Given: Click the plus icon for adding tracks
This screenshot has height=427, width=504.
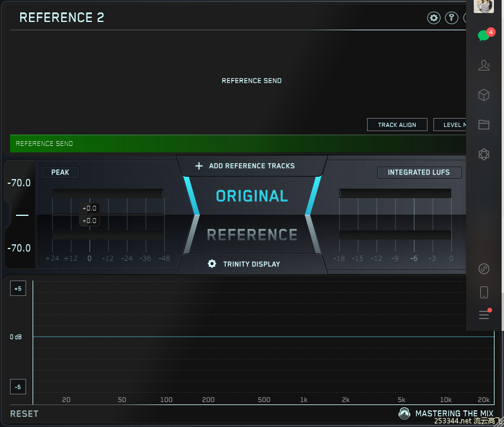Looking at the screenshot, I should click(x=199, y=166).
